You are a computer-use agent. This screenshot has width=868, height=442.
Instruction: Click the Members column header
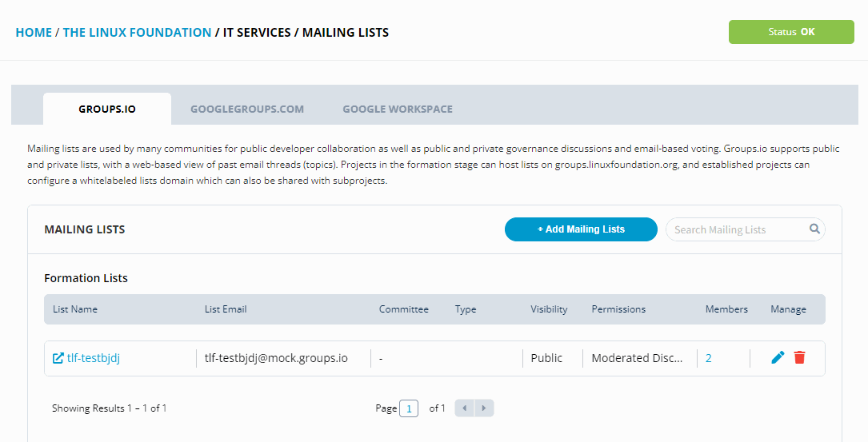pos(726,309)
